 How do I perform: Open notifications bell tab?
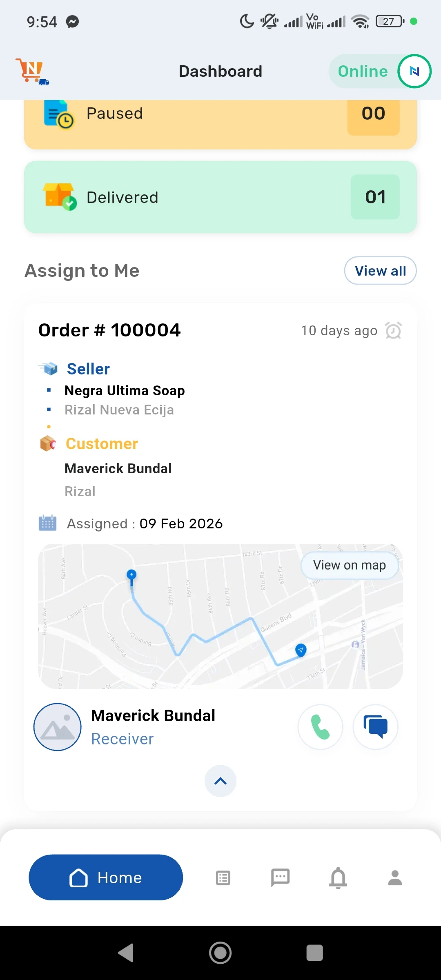point(338,878)
